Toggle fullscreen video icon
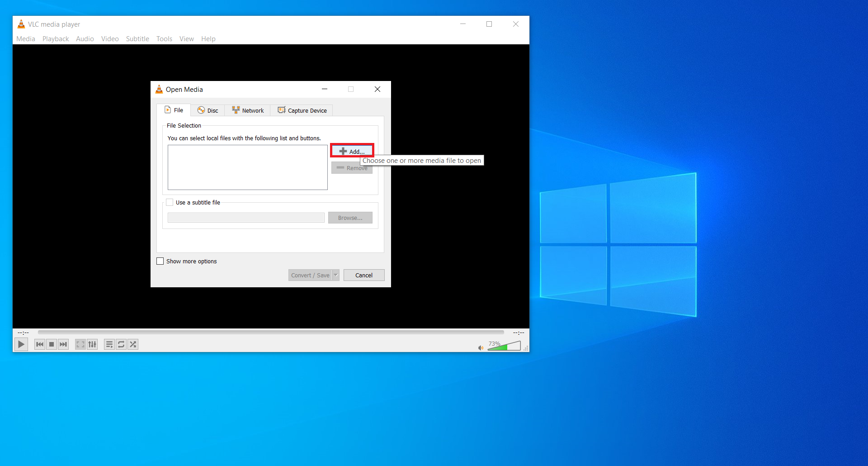The height and width of the screenshot is (466, 868). pos(80,344)
